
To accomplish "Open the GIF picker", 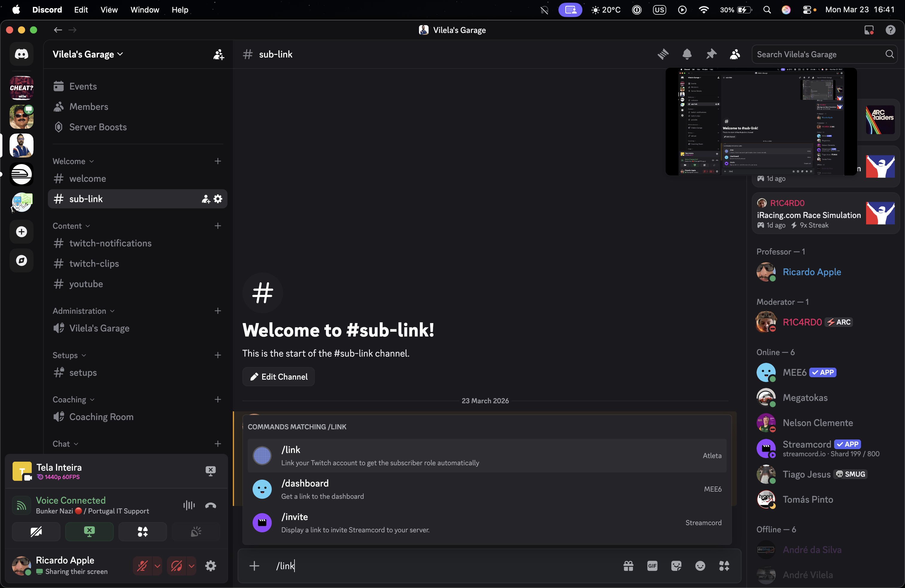I will point(652,566).
